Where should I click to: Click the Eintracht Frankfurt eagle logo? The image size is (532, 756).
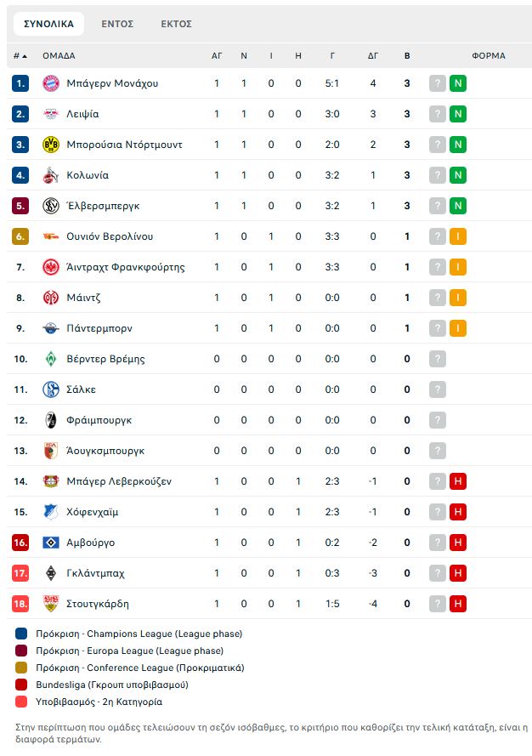pyautogui.click(x=51, y=267)
